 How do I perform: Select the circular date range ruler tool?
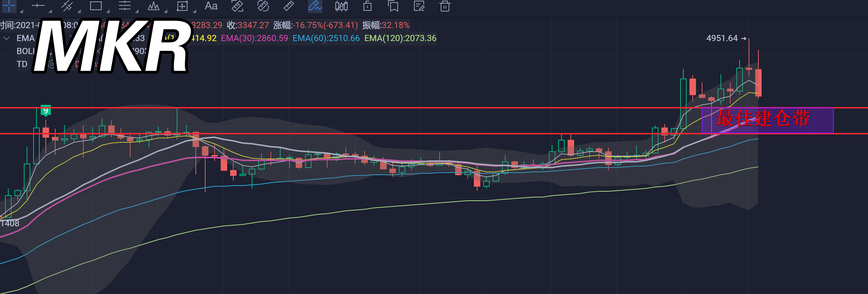pyautogui.click(x=263, y=6)
